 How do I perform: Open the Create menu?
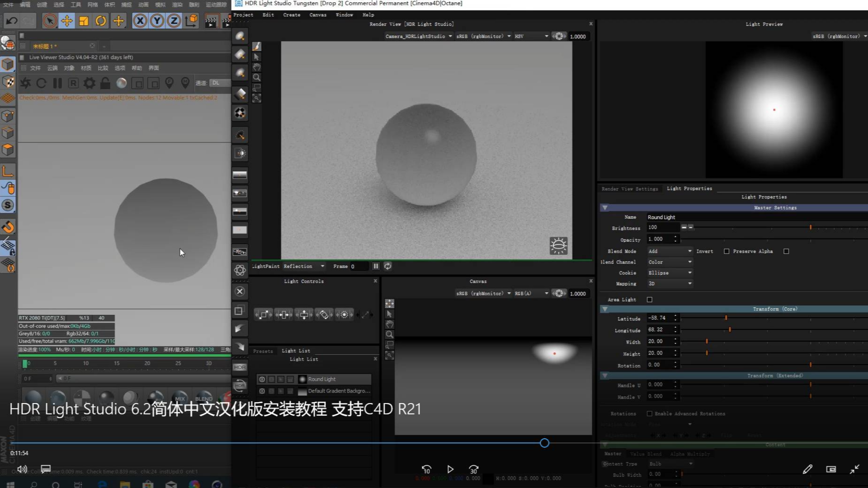click(292, 15)
